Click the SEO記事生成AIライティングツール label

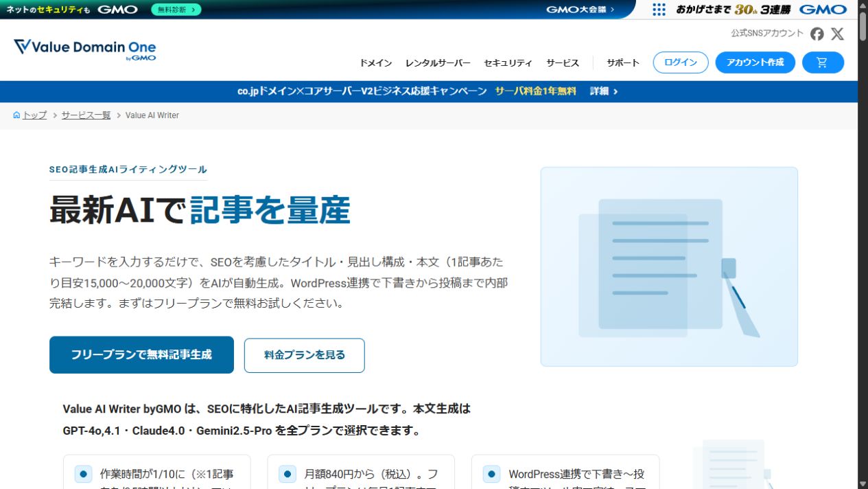point(128,170)
